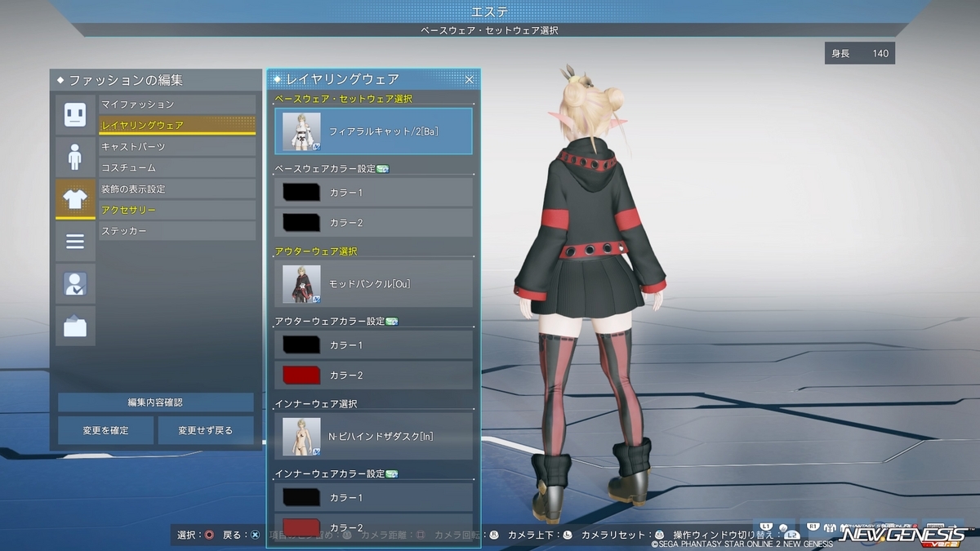Select キャストパーツ menu item
The image size is (980, 551).
[x=177, y=146]
